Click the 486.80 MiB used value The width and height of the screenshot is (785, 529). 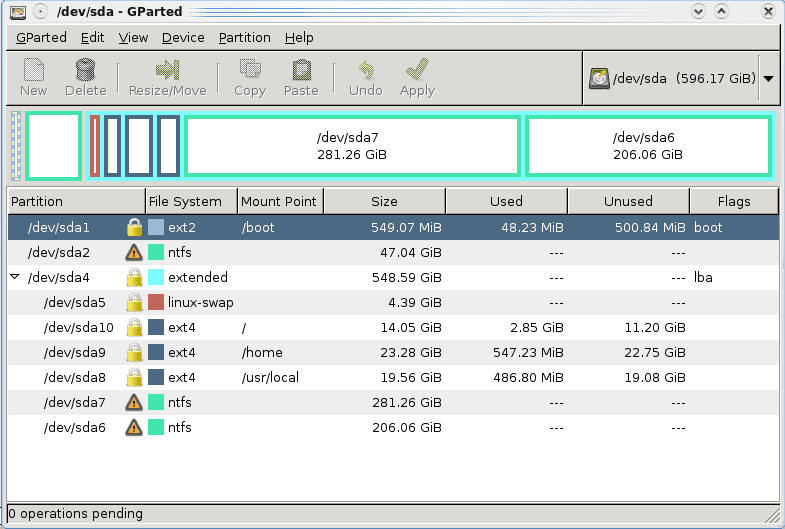(x=529, y=377)
